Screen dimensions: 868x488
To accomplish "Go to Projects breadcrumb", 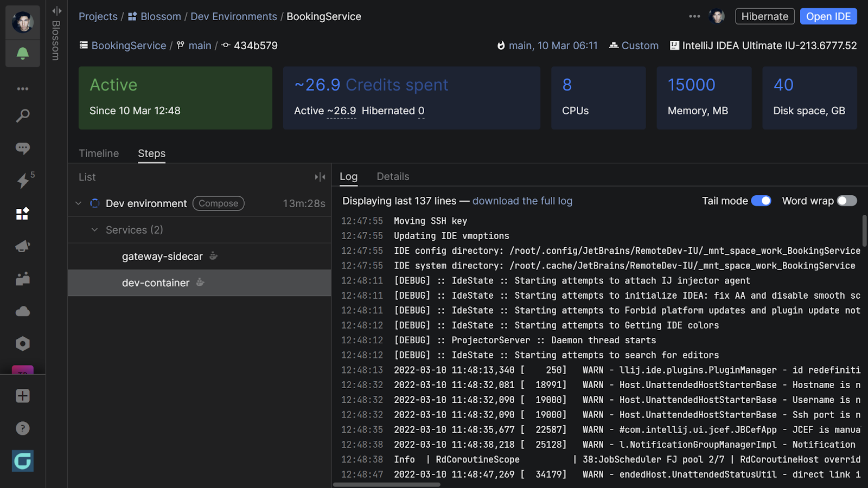I will click(x=98, y=16).
